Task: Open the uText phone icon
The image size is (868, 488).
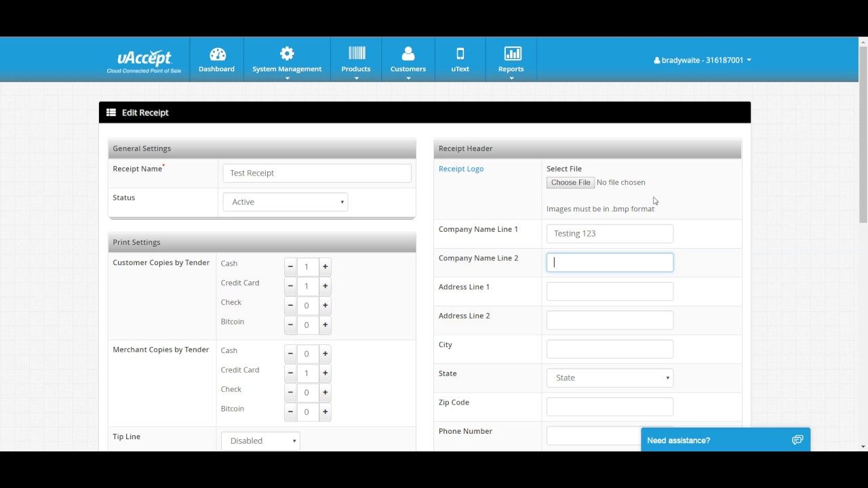Action: (460, 54)
